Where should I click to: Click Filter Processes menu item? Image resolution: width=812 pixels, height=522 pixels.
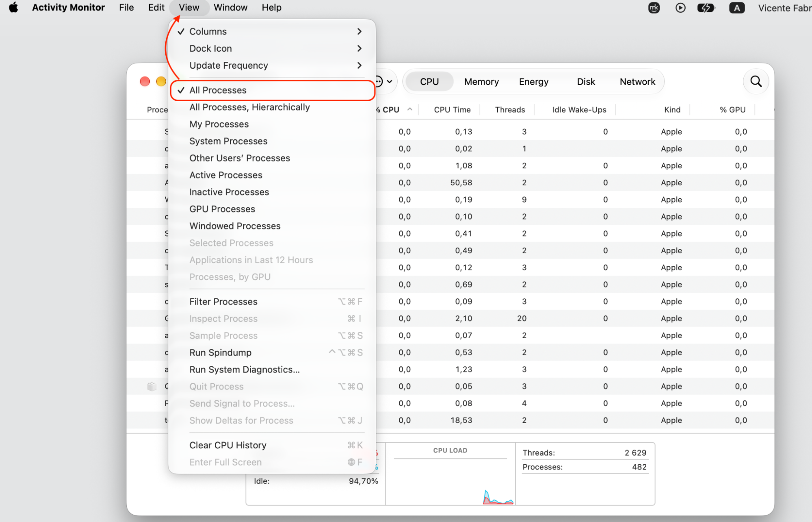click(272, 302)
